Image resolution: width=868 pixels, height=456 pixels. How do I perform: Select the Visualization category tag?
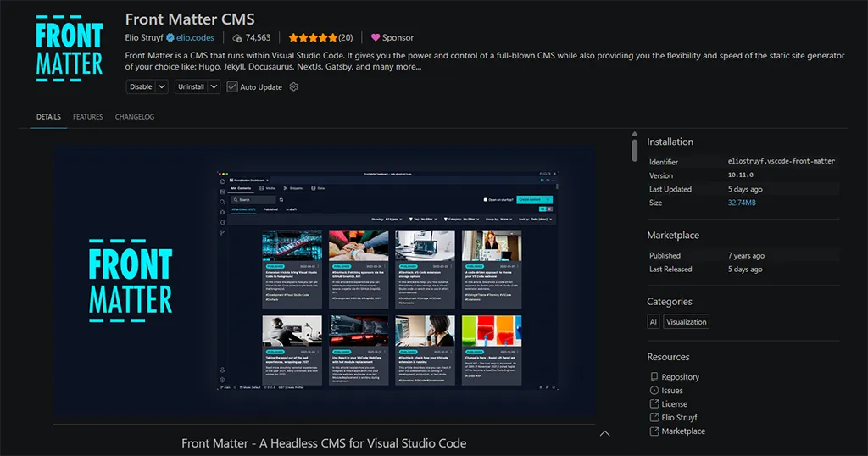click(x=687, y=321)
